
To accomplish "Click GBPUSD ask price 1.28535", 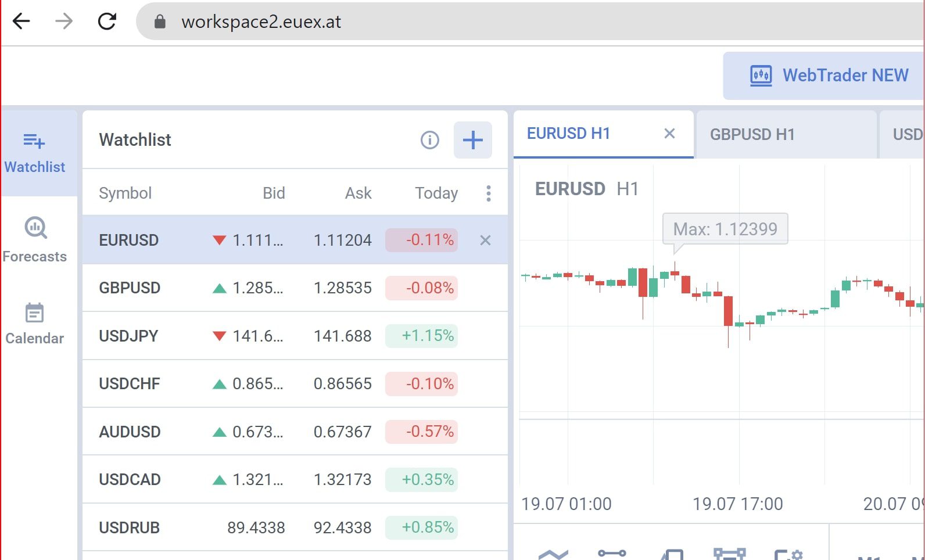I will point(343,288).
